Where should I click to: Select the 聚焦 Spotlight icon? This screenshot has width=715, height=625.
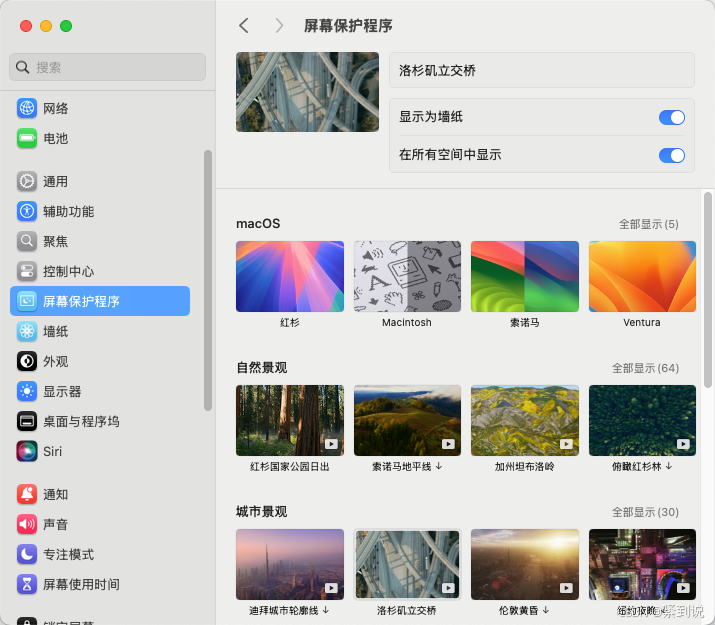click(x=27, y=241)
